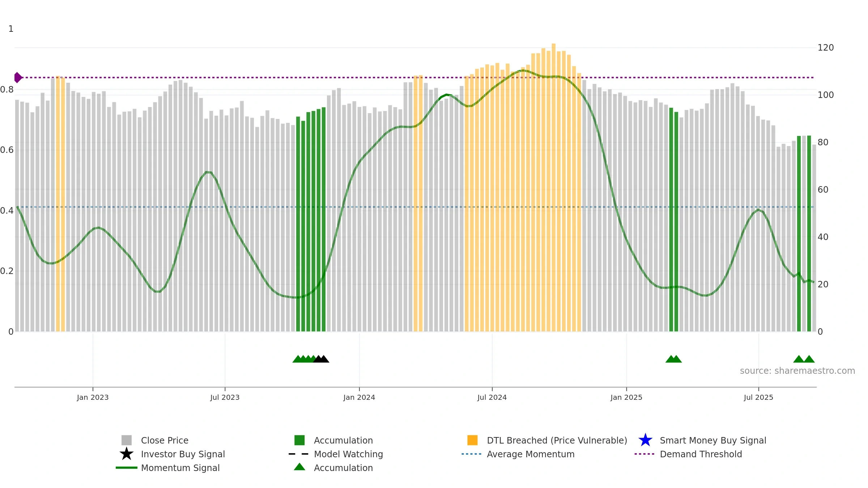The height and width of the screenshot is (488, 868).
Task: Click the Jan 2023 axis label
Action: pyautogui.click(x=93, y=397)
